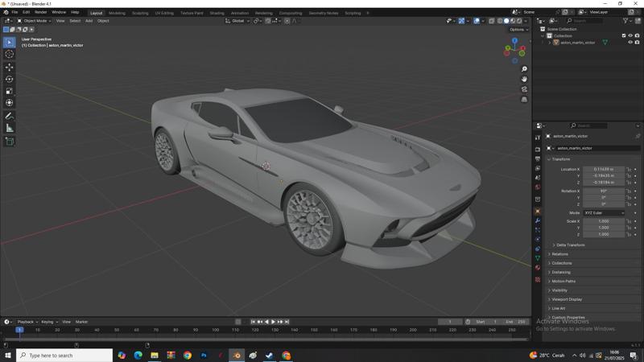Image resolution: width=644 pixels, height=362 pixels.
Task: Switch to the Sculpting workspace tab
Action: 140,13
